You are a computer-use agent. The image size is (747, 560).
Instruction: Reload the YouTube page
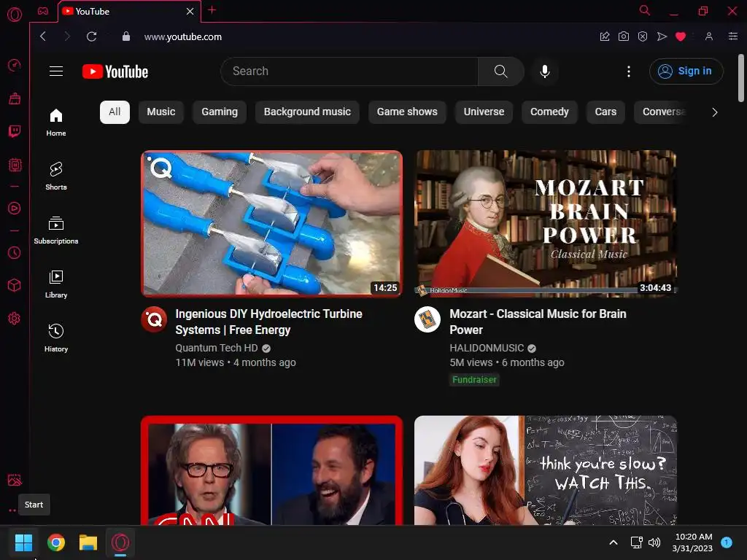coord(91,36)
